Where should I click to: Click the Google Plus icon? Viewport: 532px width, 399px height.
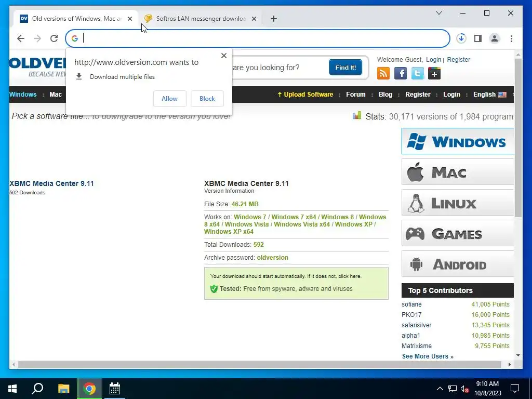click(434, 73)
